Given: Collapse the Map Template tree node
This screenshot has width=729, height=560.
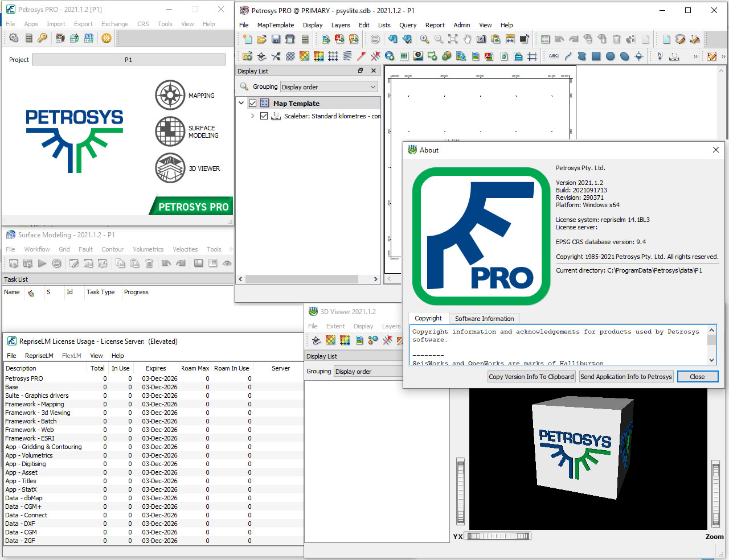Looking at the screenshot, I should 241,103.
